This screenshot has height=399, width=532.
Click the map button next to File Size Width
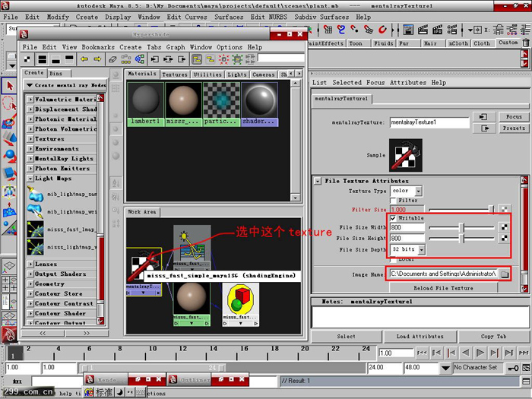[x=504, y=227]
